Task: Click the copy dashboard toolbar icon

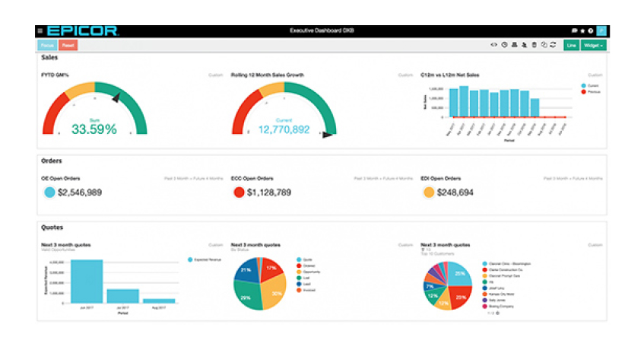Action: [543, 46]
